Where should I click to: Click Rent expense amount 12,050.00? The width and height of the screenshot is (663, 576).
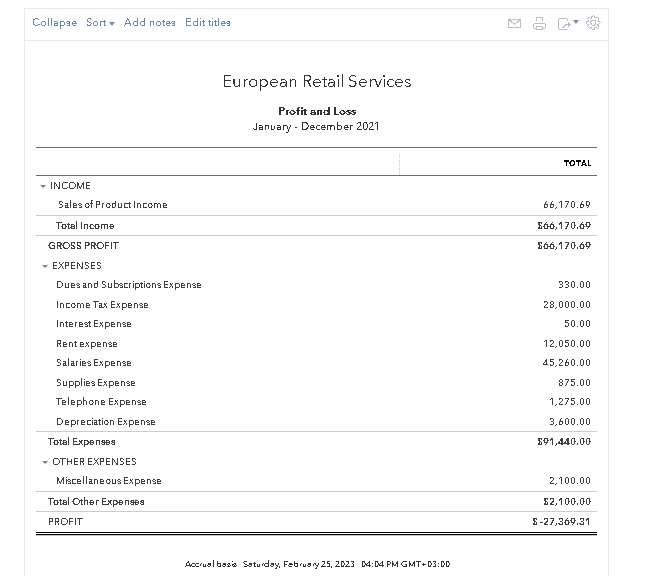pos(566,344)
